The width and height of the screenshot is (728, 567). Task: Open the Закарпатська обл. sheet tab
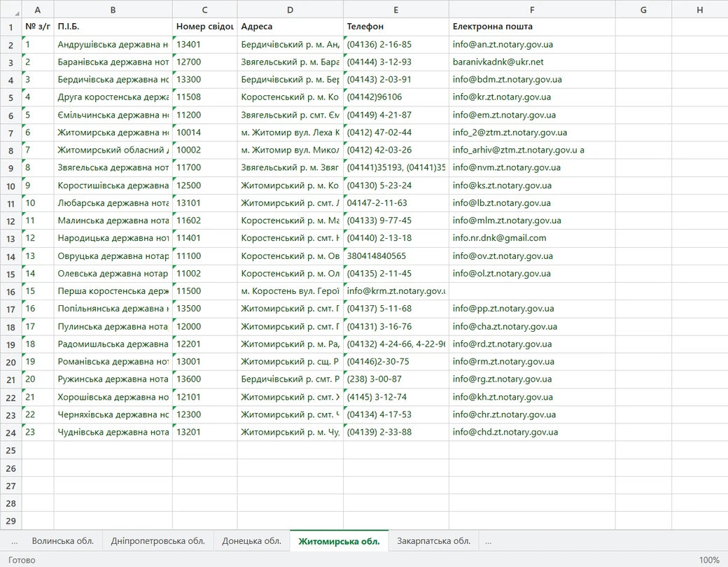pyautogui.click(x=433, y=541)
